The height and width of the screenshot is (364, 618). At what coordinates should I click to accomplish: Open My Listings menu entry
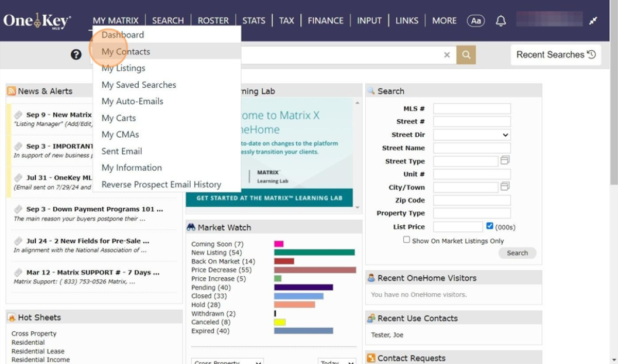pos(123,68)
